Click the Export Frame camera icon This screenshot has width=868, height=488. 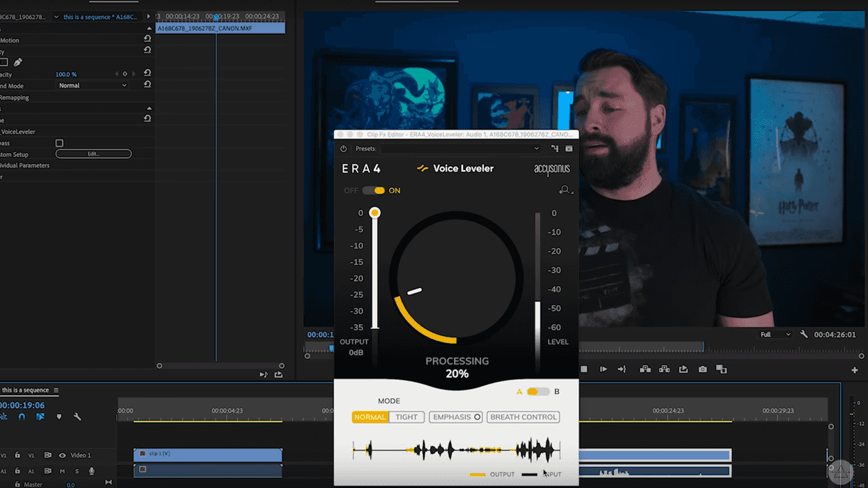tap(702, 369)
